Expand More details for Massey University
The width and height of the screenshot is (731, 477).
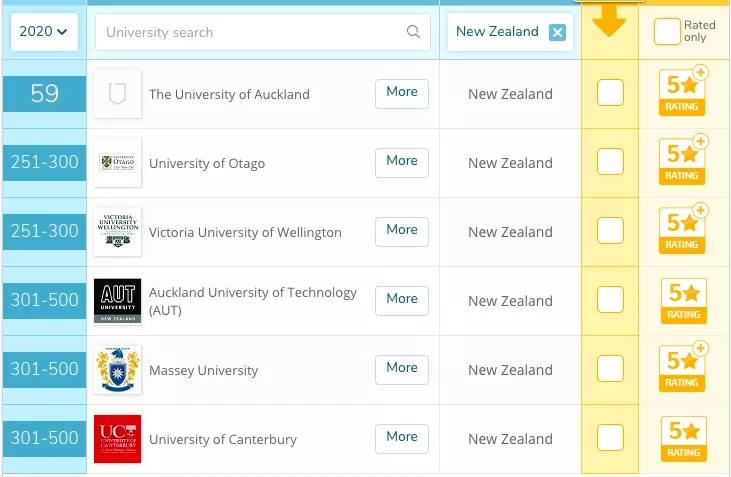click(x=401, y=369)
